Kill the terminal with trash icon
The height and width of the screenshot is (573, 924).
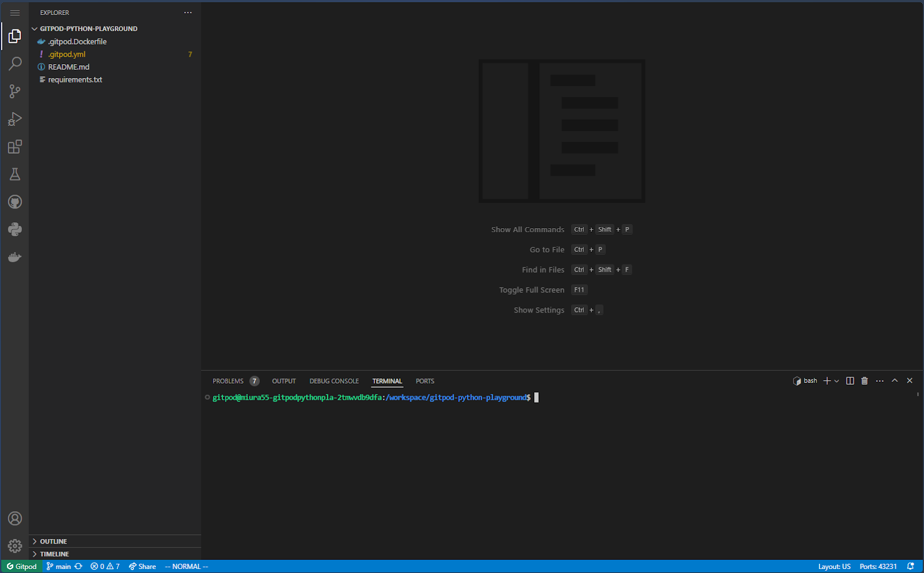[865, 381]
